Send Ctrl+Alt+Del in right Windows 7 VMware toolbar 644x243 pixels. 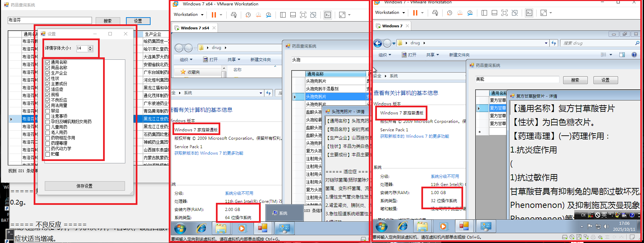click(x=435, y=13)
